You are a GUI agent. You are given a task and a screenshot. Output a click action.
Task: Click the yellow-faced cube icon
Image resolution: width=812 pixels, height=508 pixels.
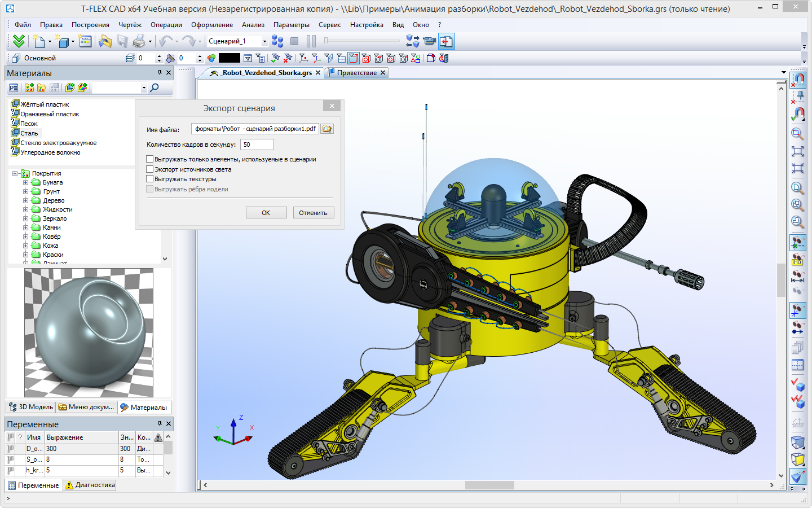pos(797,459)
